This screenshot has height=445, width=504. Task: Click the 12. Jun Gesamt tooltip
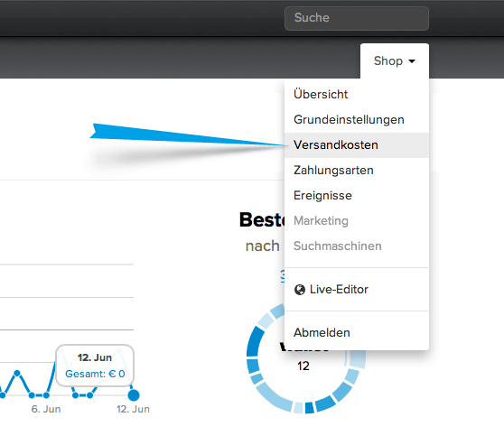(95, 366)
